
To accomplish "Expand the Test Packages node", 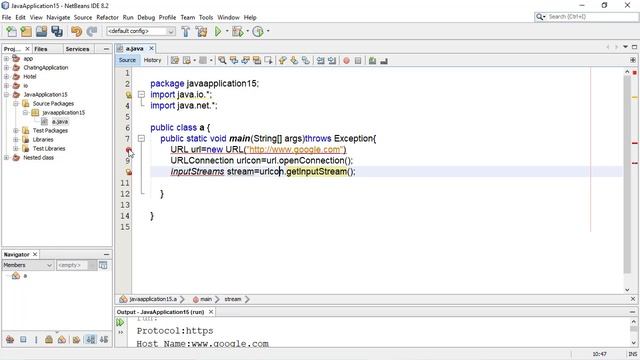I will (x=16, y=131).
